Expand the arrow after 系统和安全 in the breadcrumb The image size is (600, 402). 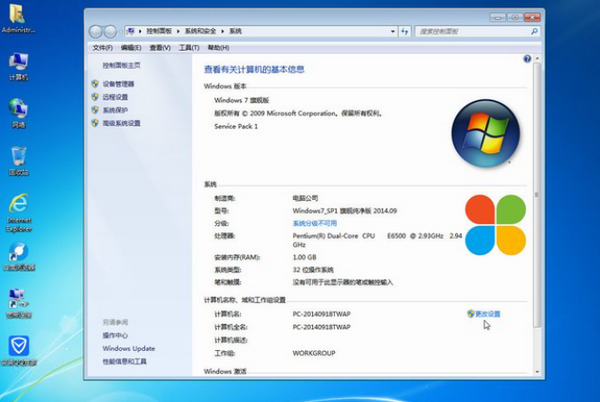click(223, 31)
